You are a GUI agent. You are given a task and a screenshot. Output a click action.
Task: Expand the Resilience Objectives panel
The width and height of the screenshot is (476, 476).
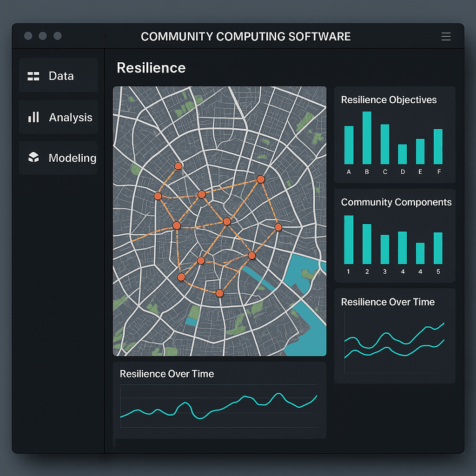(389, 100)
